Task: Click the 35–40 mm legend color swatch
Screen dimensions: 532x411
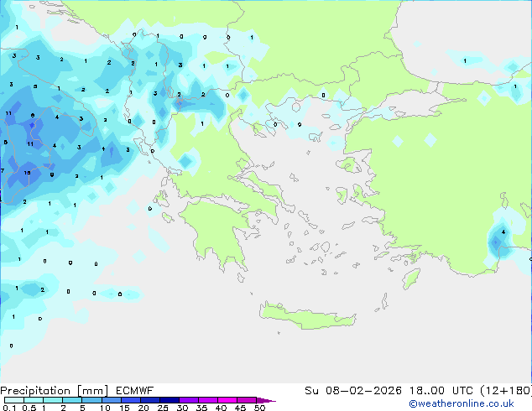Action: [x=207, y=400]
